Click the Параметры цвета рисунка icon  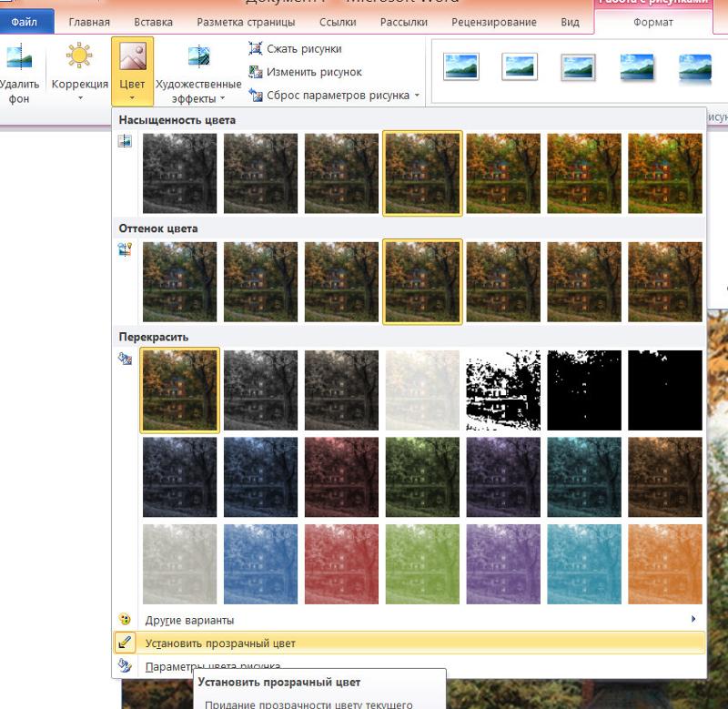[125, 665]
